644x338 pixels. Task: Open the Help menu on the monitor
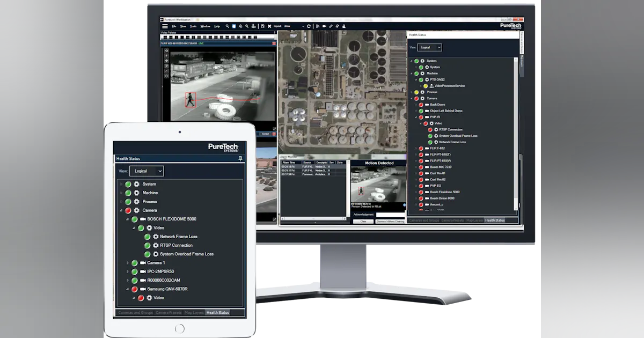point(217,26)
